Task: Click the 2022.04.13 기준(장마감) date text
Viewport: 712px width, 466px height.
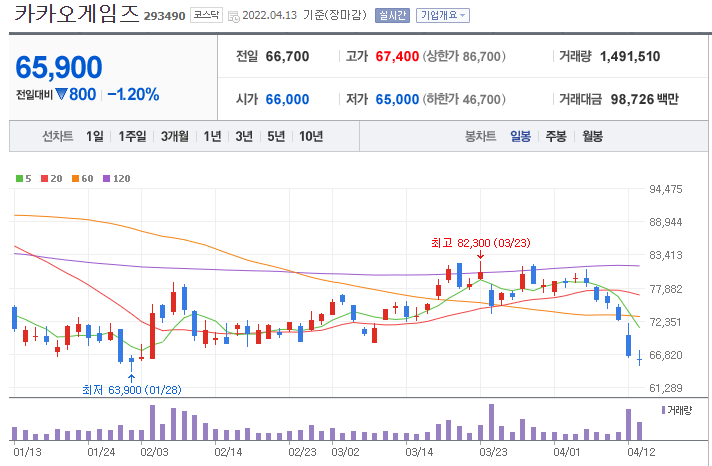Action: [304, 15]
